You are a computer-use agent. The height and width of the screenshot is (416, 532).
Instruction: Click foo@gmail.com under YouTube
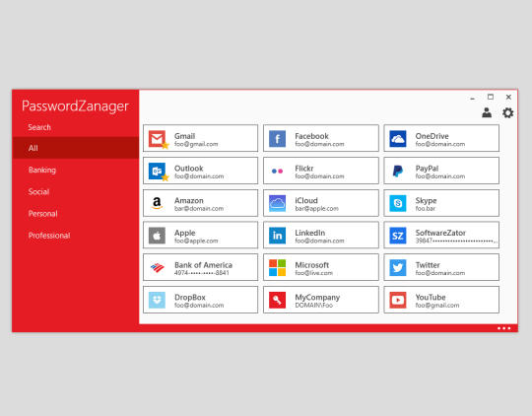coord(437,306)
